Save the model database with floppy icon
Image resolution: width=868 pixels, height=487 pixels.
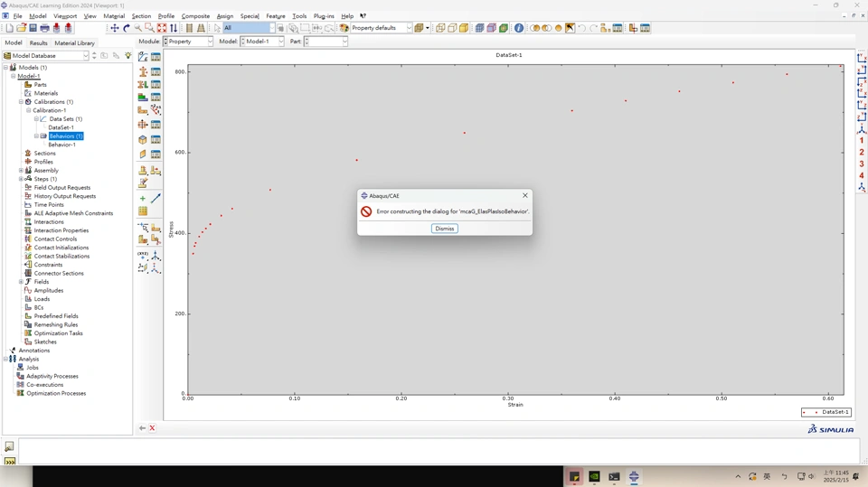pos(33,28)
